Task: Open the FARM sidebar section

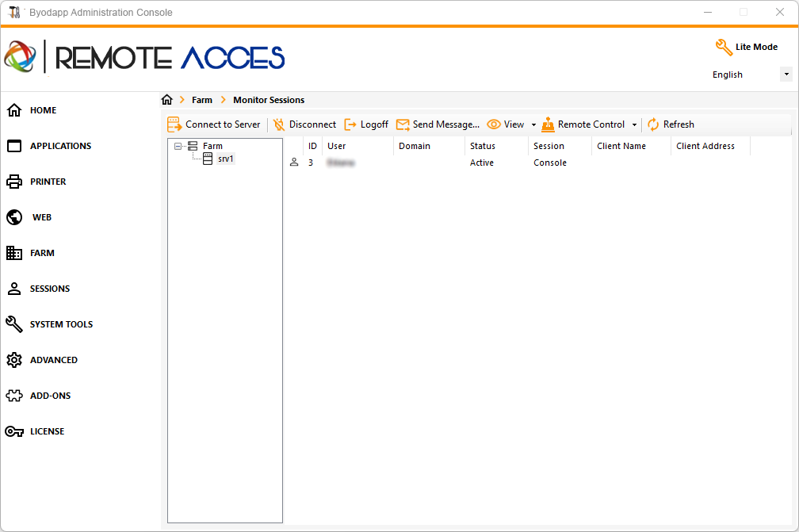Action: coord(42,253)
